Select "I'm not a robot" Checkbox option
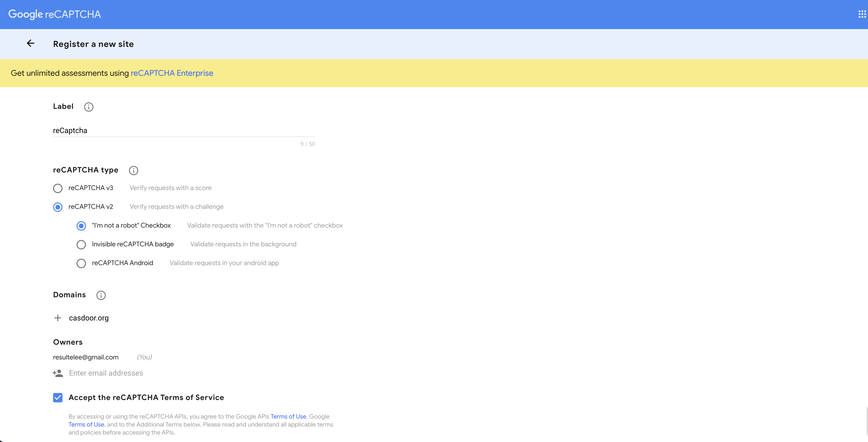Screen dimensions: 868x442 click(81, 225)
